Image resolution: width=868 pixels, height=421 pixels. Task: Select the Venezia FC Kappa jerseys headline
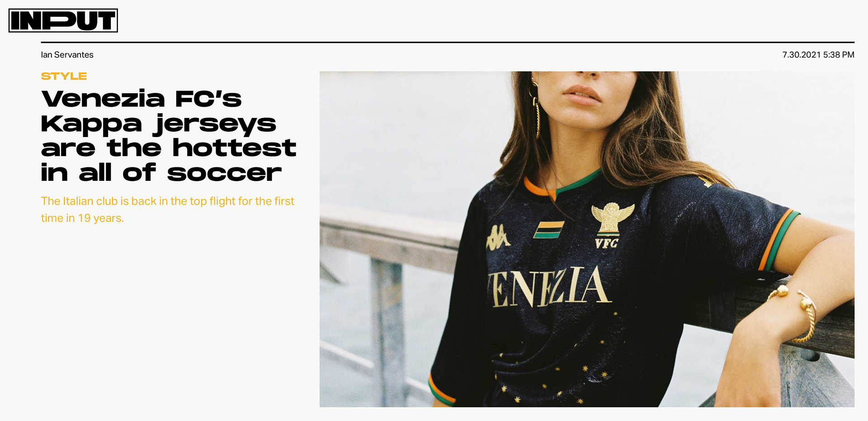click(x=168, y=136)
